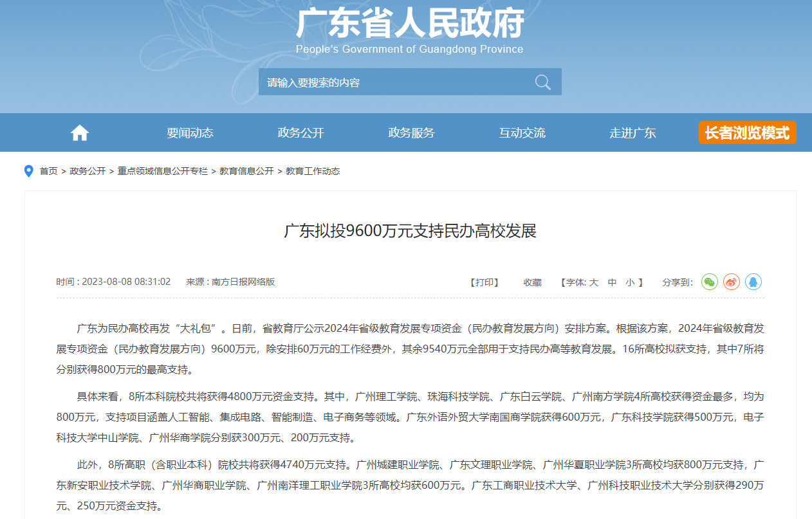
Task: Set font size to 大
Action: (594, 282)
